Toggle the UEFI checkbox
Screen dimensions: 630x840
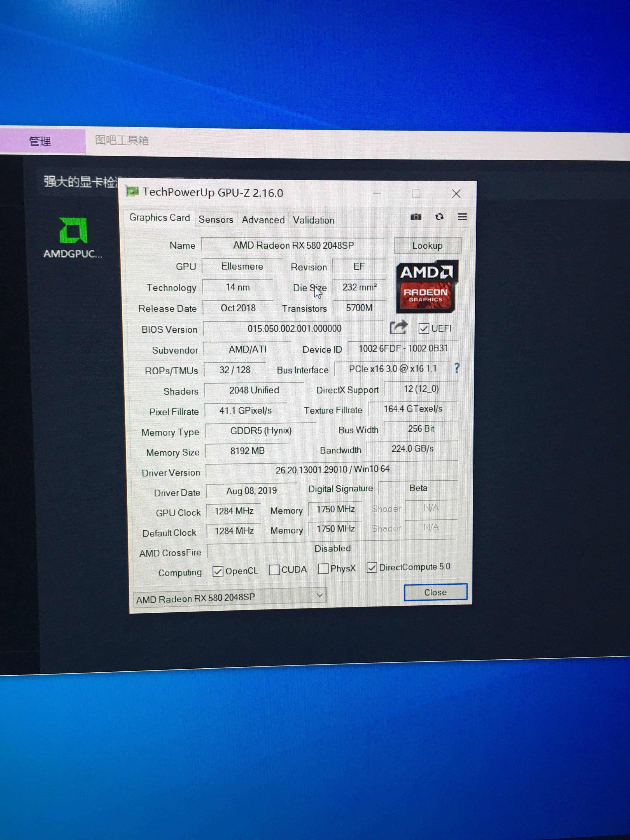424,328
